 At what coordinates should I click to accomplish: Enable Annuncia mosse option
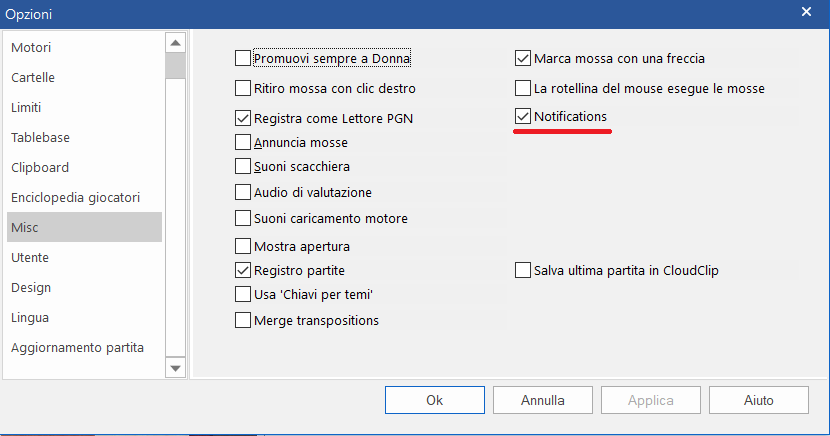click(243, 142)
